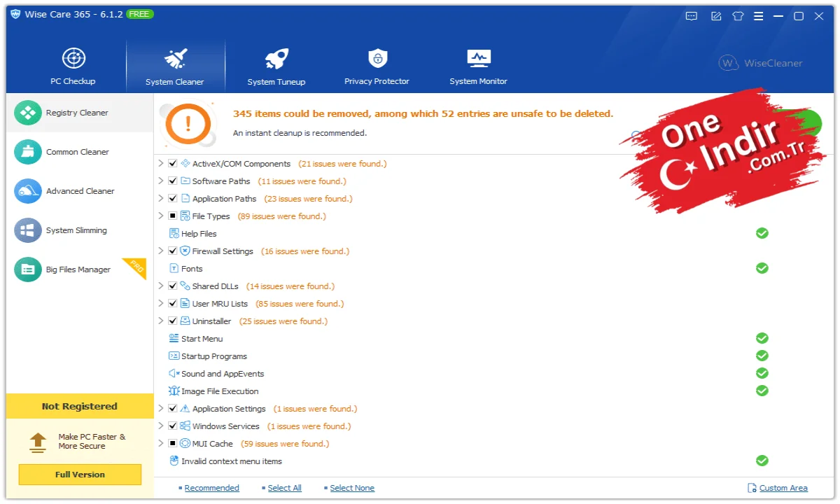
Task: Toggle the MUI Cache checkbox
Action: pyautogui.click(x=173, y=444)
